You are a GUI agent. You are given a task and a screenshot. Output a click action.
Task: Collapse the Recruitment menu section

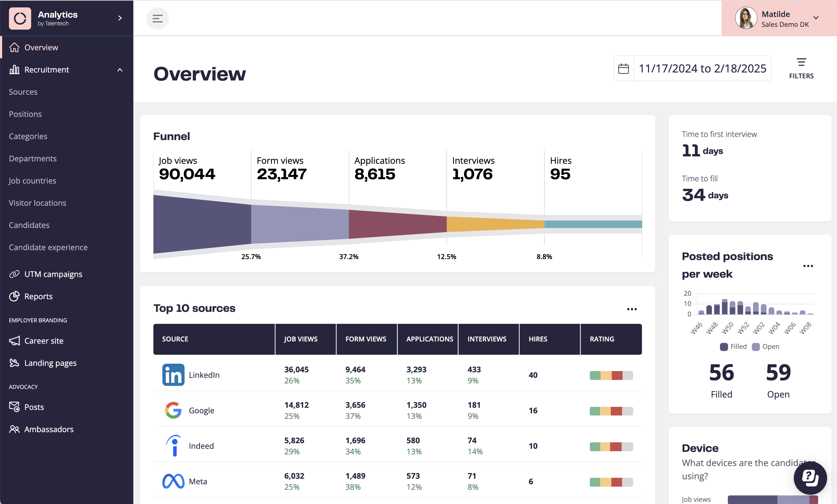click(119, 70)
